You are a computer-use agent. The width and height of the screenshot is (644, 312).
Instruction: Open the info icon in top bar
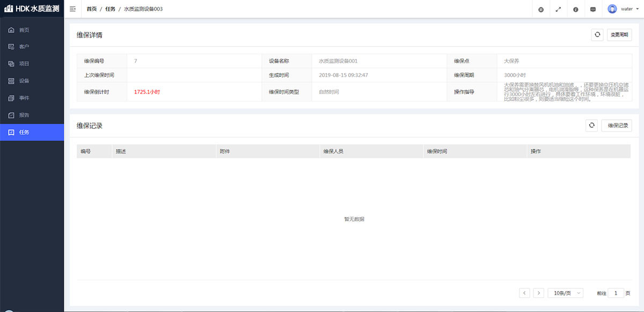[575, 9]
